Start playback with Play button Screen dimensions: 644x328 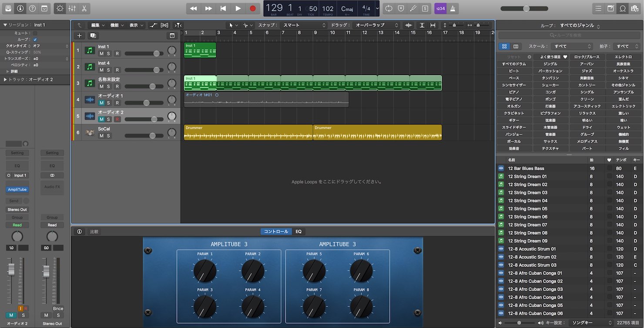click(x=238, y=8)
